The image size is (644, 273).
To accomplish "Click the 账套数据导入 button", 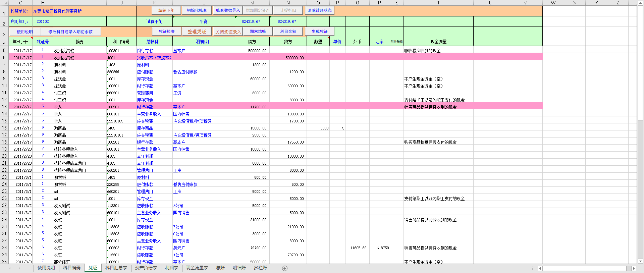I will pos(228,10).
